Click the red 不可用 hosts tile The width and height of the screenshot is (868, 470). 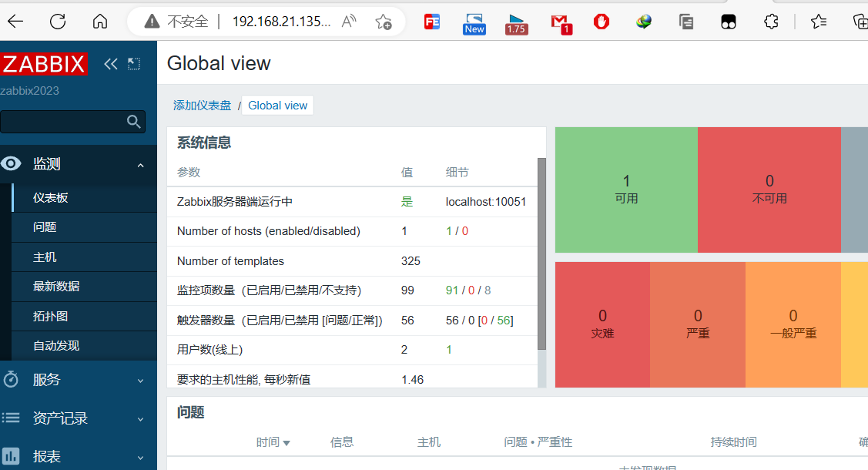[x=769, y=190]
